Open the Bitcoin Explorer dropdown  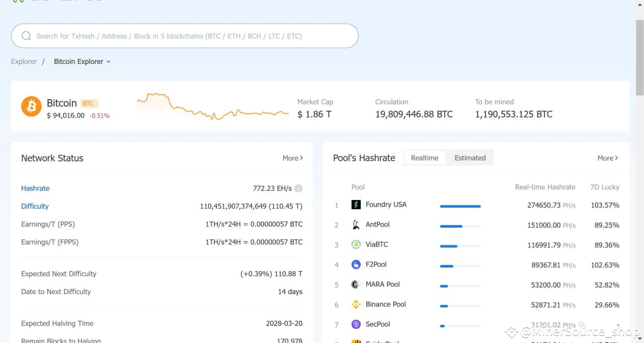(x=82, y=61)
